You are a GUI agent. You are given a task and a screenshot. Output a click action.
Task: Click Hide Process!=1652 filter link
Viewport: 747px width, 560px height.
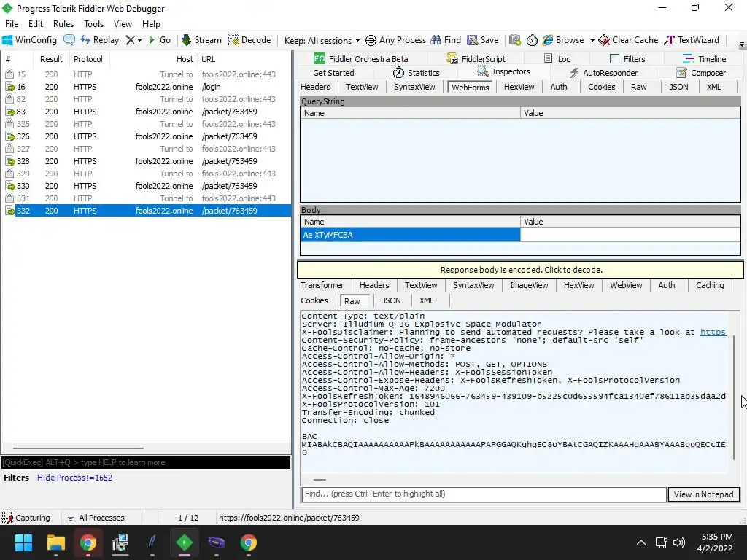point(74,478)
